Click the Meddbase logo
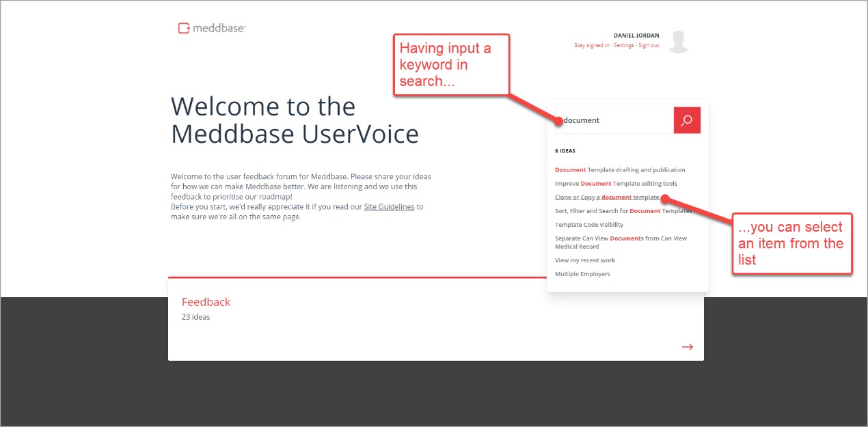Viewport: 868px width, 427px height. (212, 28)
